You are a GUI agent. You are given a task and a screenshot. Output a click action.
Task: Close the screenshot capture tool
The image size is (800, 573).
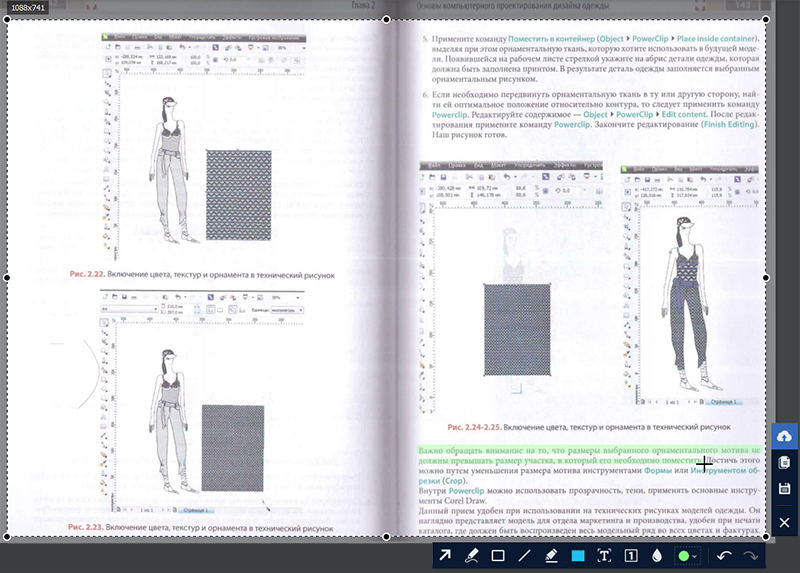pos(784,522)
